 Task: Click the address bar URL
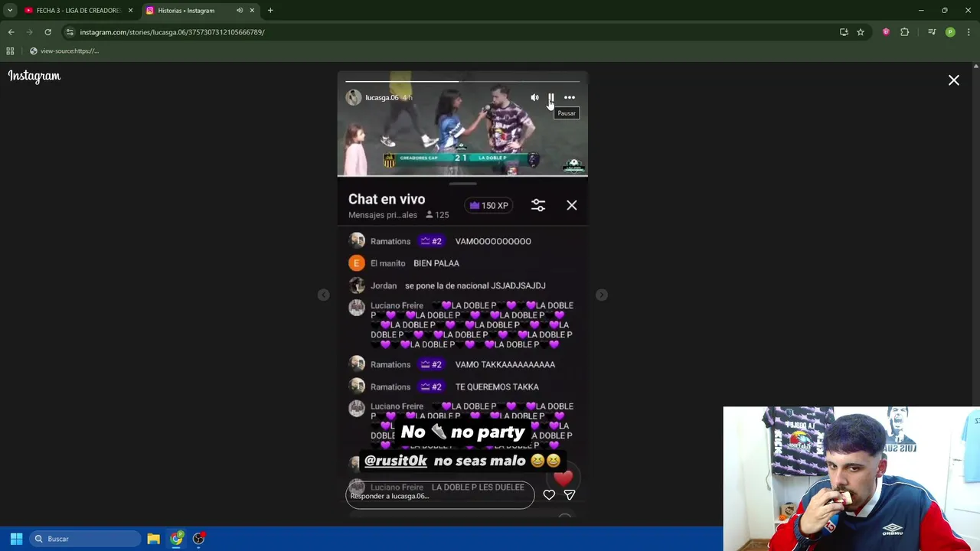172,32
